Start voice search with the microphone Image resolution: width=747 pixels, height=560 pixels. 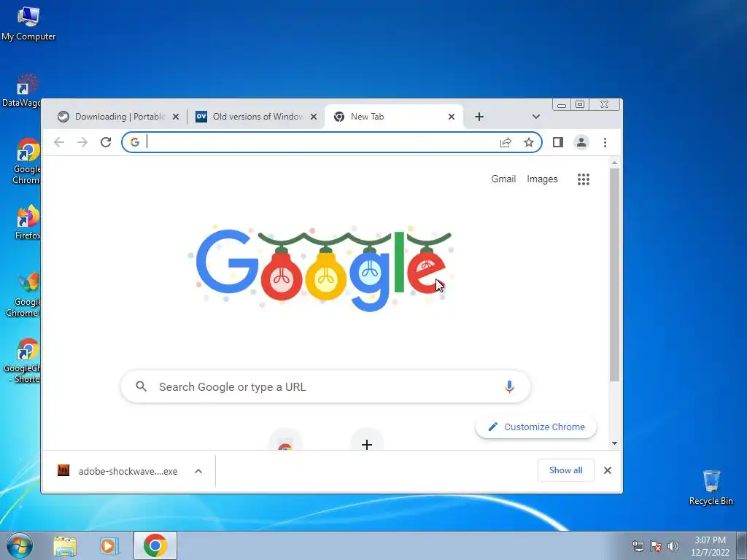(509, 386)
